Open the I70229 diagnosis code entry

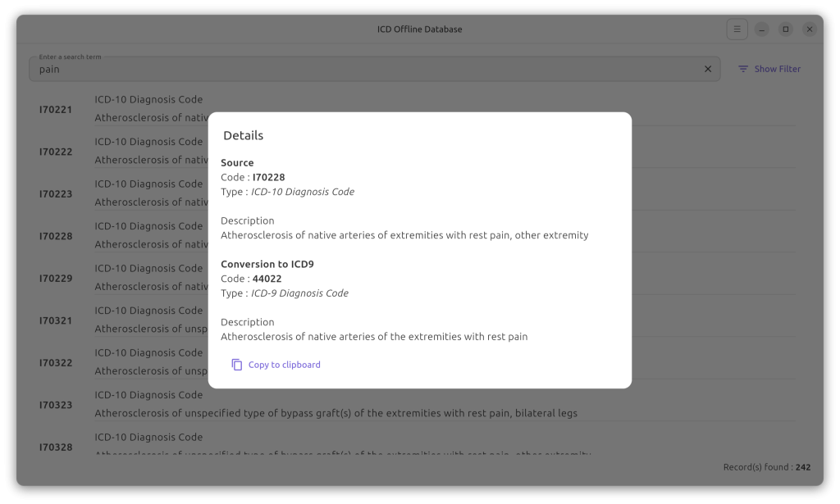pos(56,279)
